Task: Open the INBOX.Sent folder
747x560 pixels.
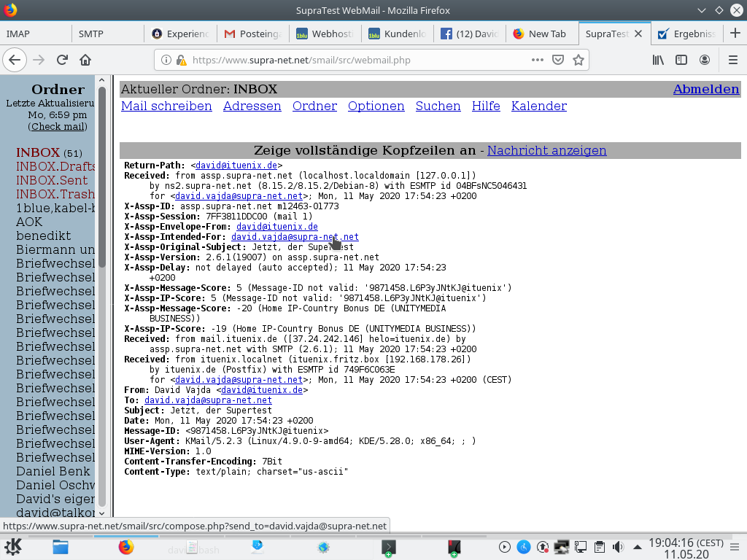Action: pyautogui.click(x=52, y=180)
